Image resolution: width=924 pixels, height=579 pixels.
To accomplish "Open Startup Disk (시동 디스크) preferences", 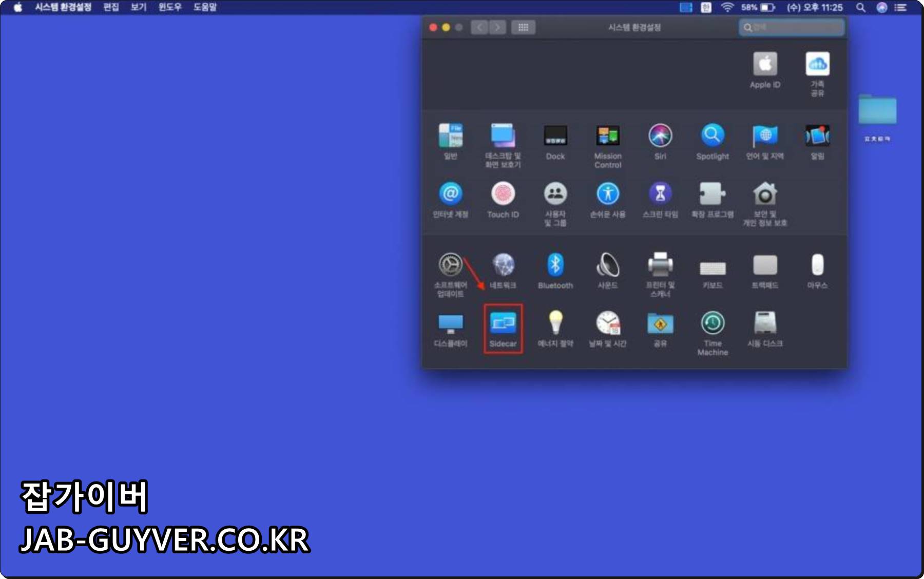I will coord(765,329).
